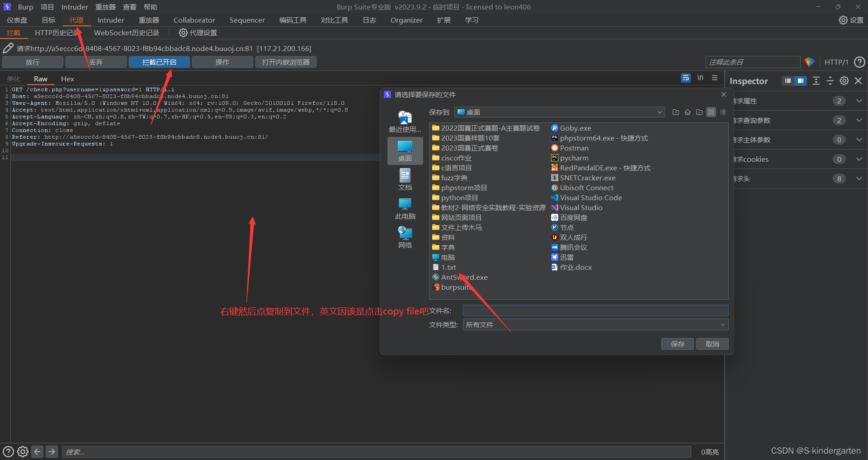Toggle the 拦截已开启 intercept button

coord(159,62)
